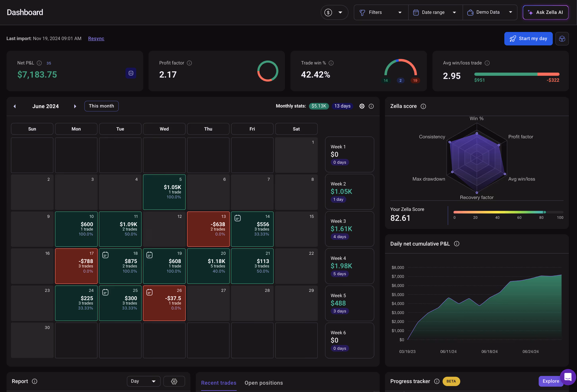This screenshot has width=577, height=392.
Task: Open the currency dollar dropdown
Action: click(334, 12)
